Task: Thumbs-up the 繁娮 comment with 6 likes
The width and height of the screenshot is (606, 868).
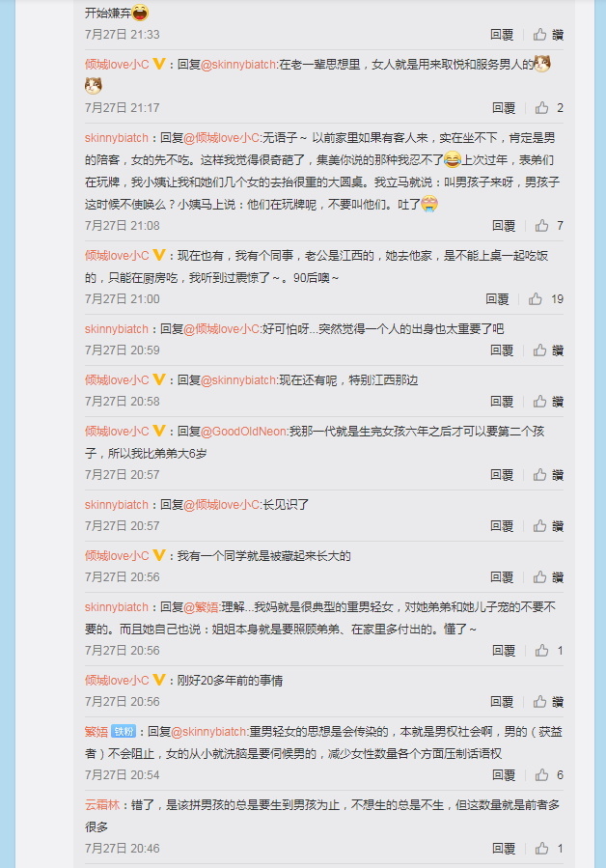Action: tap(549, 775)
